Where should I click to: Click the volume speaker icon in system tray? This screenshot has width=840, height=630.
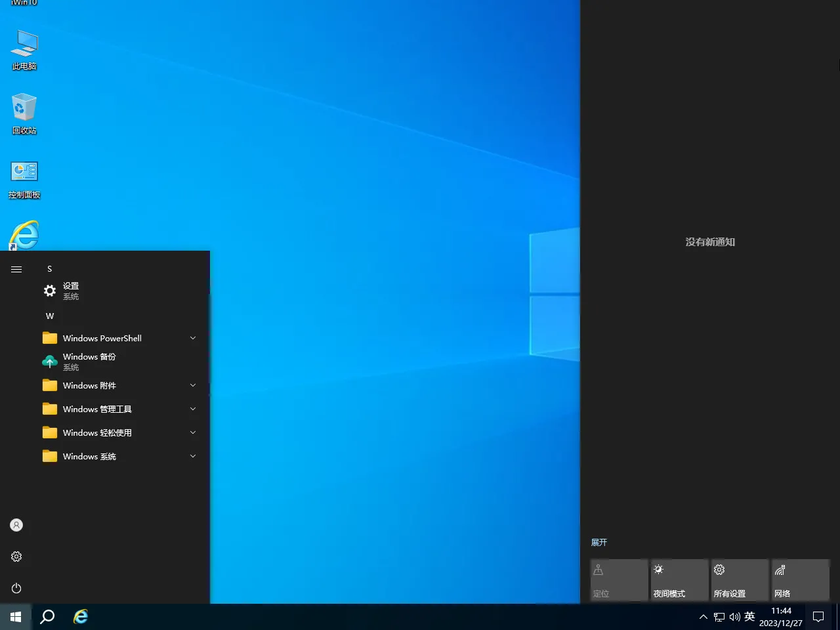coord(734,616)
